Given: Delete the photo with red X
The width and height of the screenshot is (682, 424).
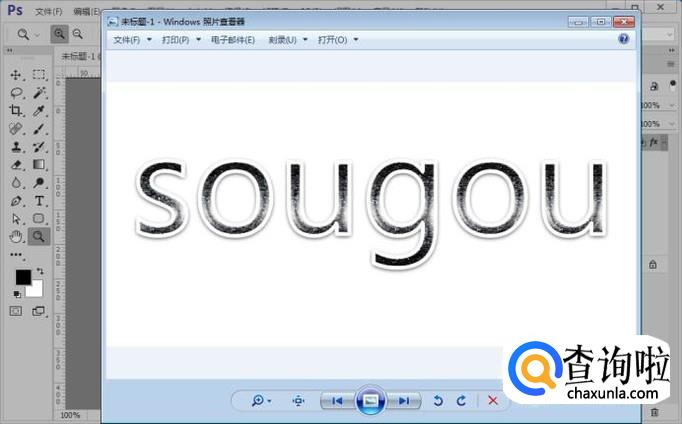Looking at the screenshot, I should pos(492,401).
